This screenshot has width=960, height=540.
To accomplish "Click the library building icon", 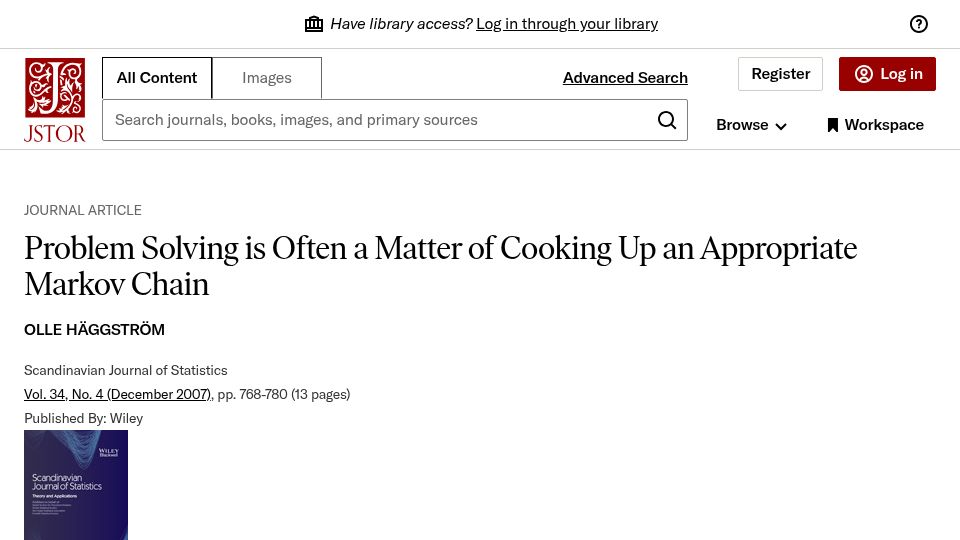I will [313, 24].
